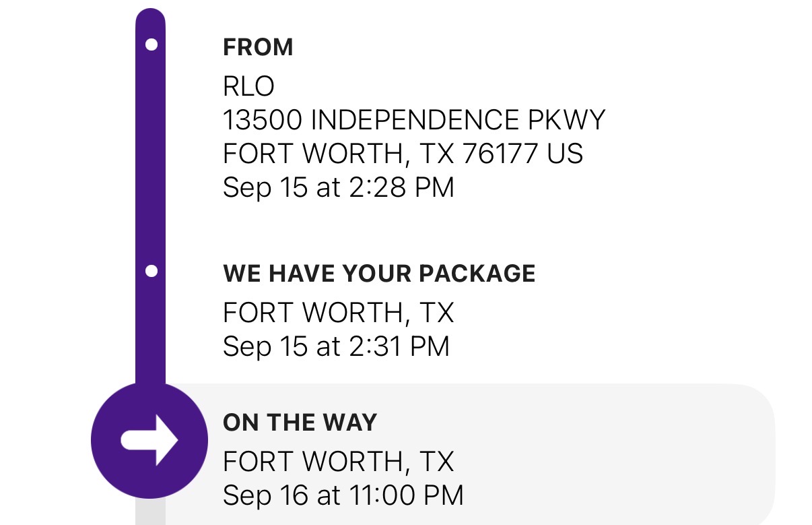Click the white arrow On The Way icon
The width and height of the screenshot is (812, 525).
149,441
